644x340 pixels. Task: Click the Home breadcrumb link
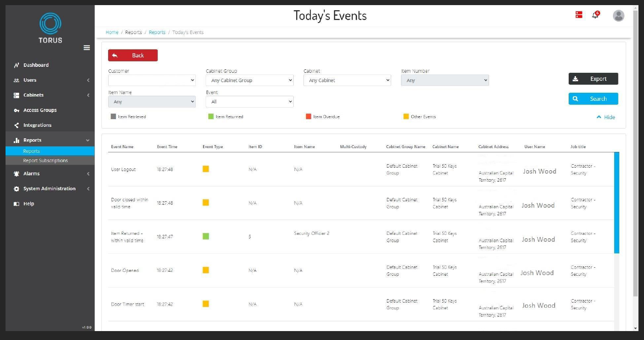coord(112,32)
